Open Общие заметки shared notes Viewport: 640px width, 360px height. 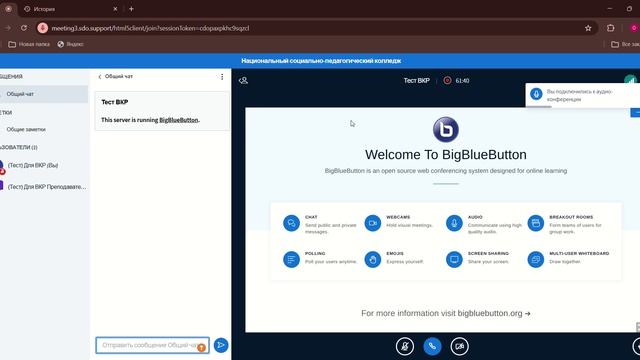coord(26,129)
